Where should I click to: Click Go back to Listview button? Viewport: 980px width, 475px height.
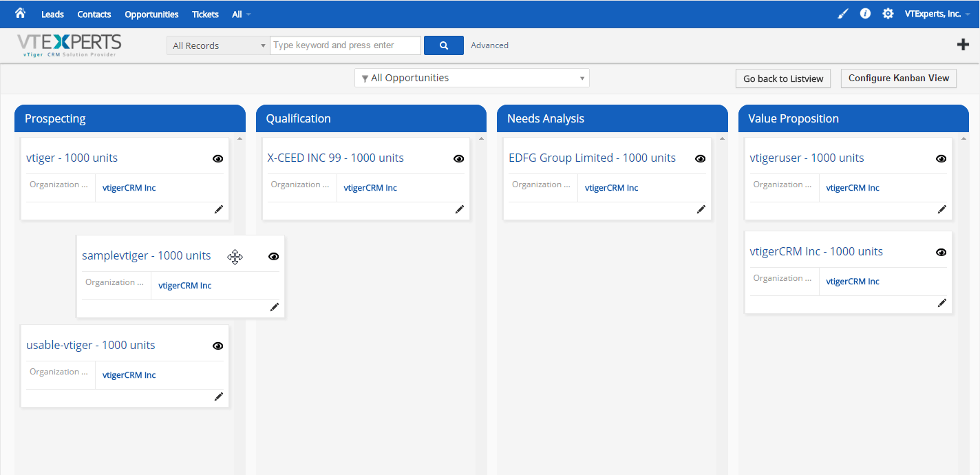783,78
